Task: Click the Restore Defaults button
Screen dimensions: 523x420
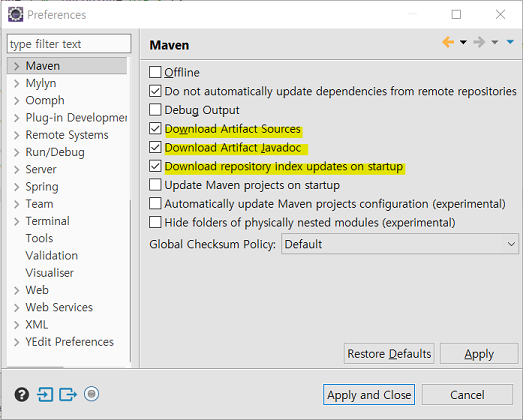Action: tap(389, 354)
